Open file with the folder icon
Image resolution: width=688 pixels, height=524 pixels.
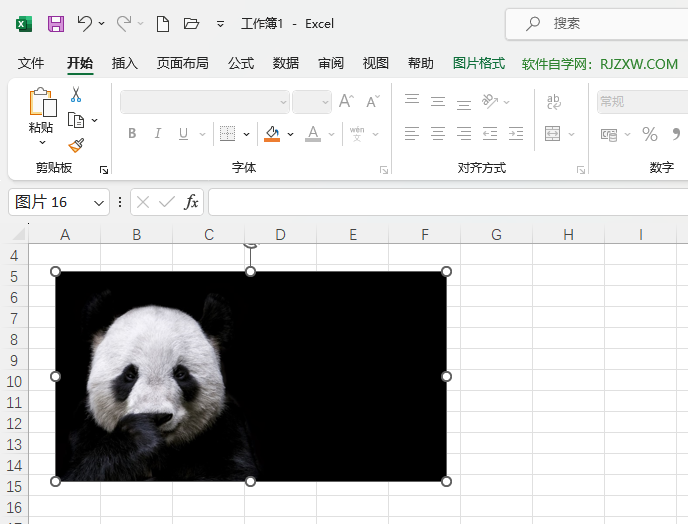191,23
